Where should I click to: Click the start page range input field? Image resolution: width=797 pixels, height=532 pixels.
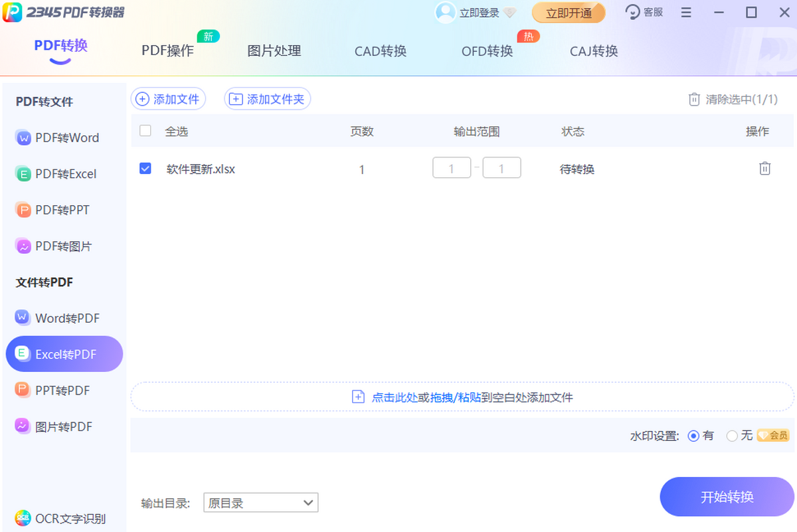(x=452, y=168)
